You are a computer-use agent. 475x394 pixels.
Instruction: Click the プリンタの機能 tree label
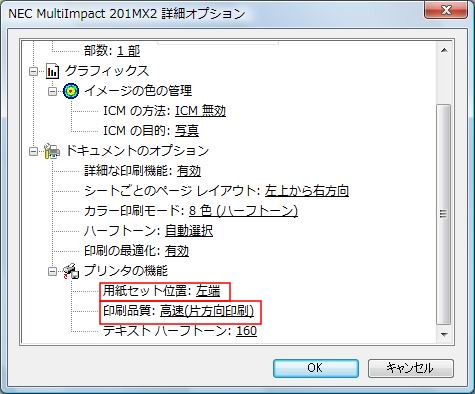point(126,271)
